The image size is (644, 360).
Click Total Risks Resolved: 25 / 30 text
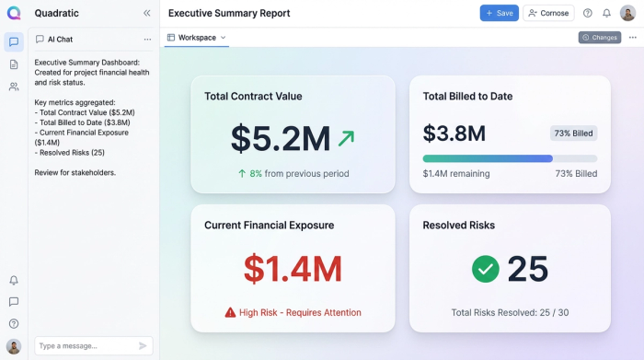point(510,313)
